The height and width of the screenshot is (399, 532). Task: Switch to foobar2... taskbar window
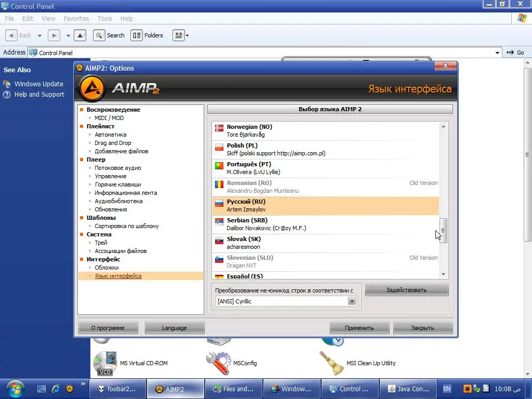pos(118,389)
